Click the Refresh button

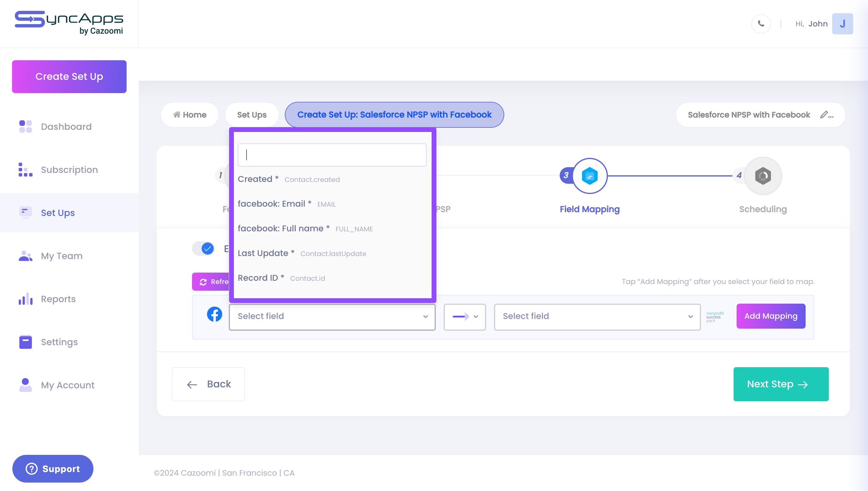pos(211,282)
